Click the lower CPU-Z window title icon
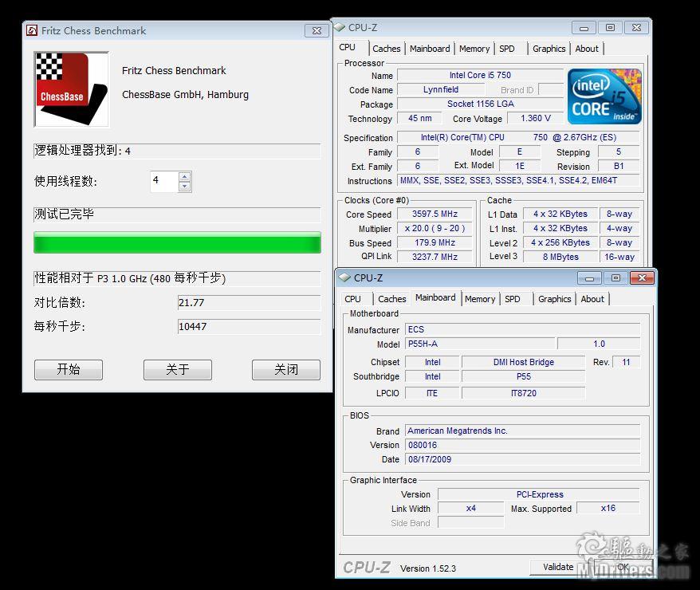The width and height of the screenshot is (700, 590). [x=344, y=277]
